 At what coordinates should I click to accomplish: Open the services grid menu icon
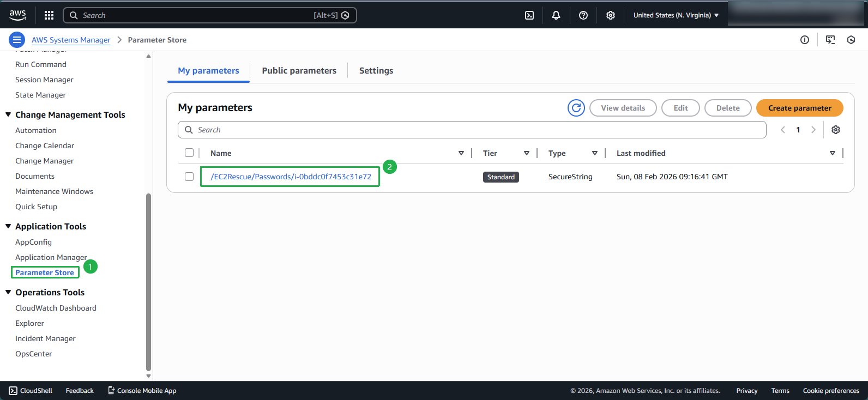49,15
